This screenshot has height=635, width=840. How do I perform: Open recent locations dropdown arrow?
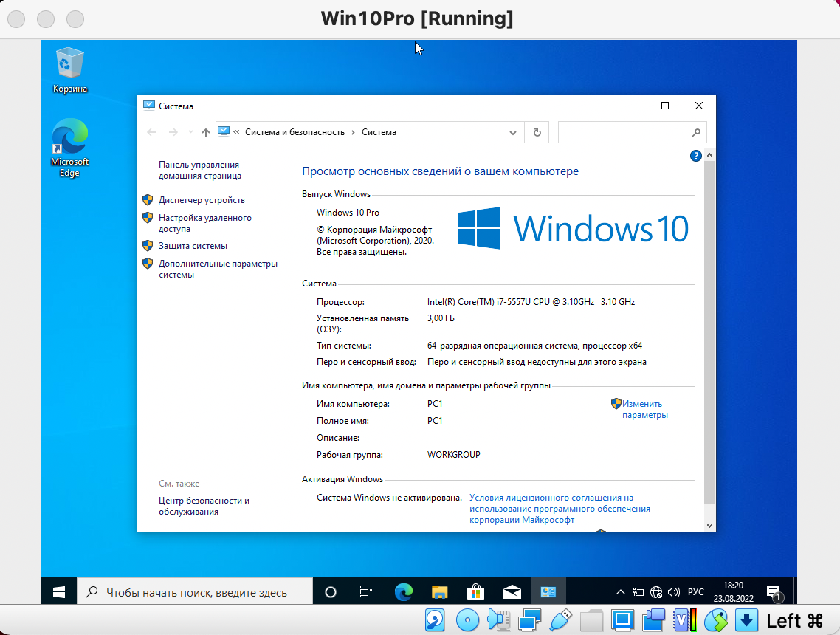190,132
